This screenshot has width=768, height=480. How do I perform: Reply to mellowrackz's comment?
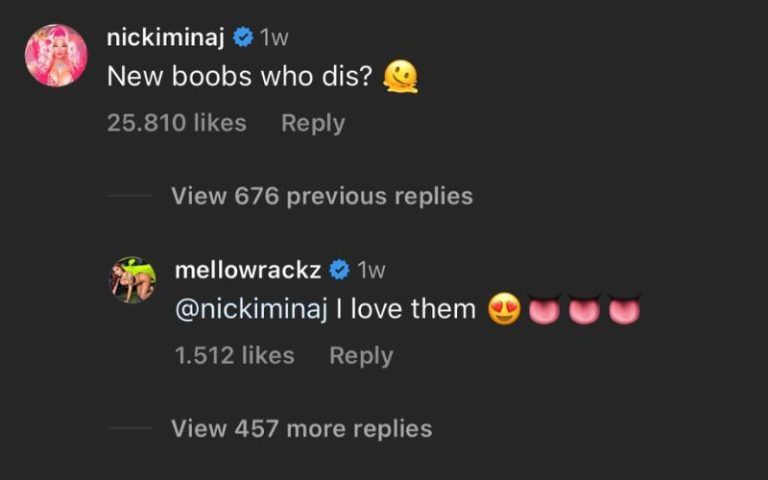coord(361,355)
